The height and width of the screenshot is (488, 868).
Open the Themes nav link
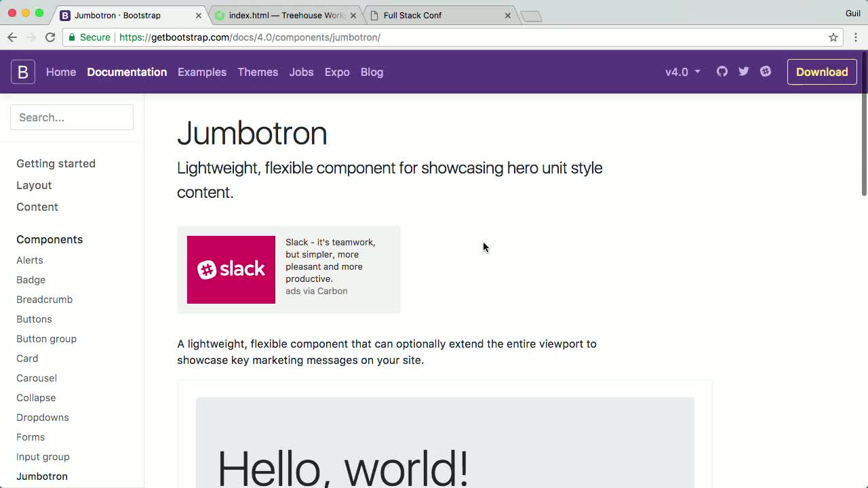[x=258, y=72]
